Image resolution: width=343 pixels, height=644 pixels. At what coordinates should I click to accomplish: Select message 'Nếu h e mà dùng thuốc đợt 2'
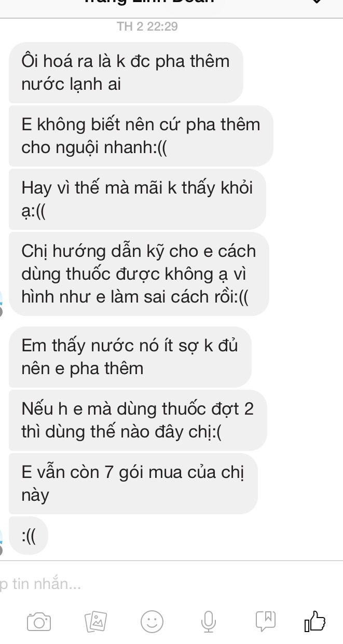point(138,420)
